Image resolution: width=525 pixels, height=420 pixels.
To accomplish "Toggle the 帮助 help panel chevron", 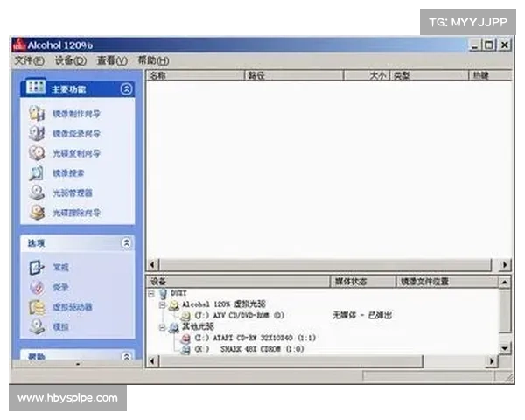I will click(126, 357).
